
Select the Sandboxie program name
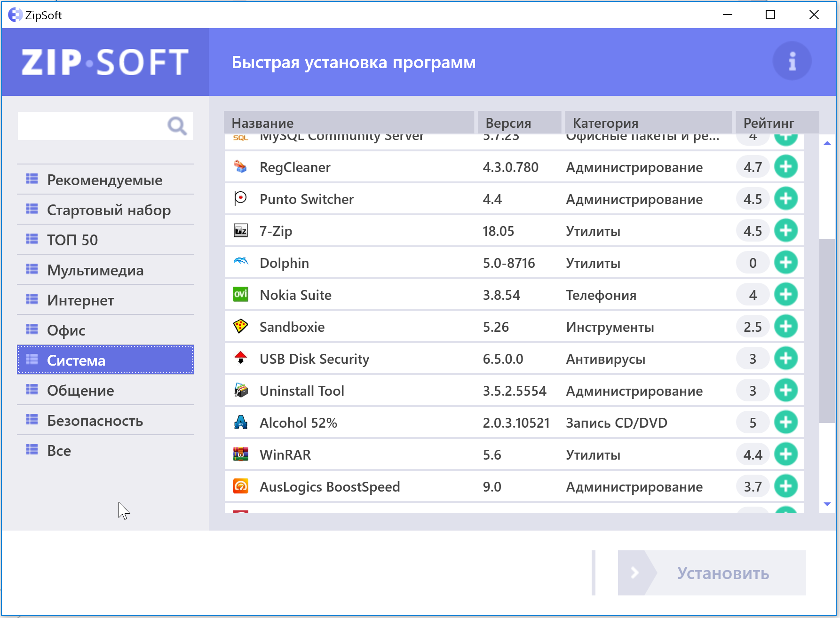[292, 327]
